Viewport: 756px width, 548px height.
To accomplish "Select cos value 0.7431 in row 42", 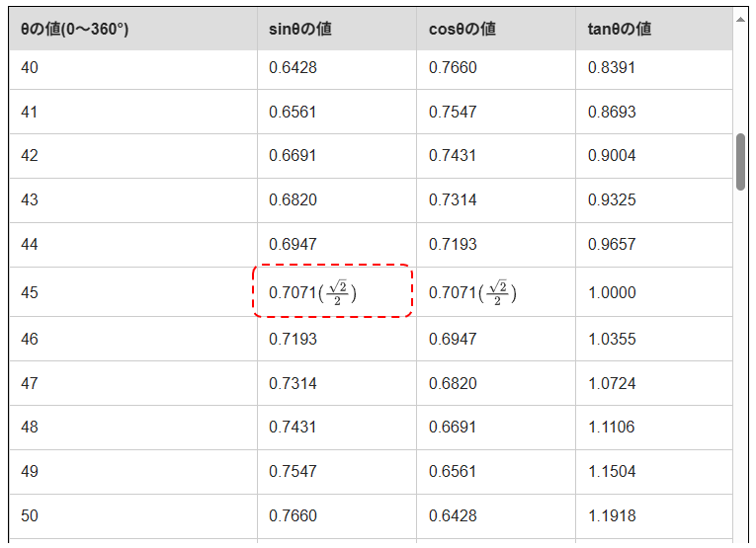I will click(x=453, y=156).
